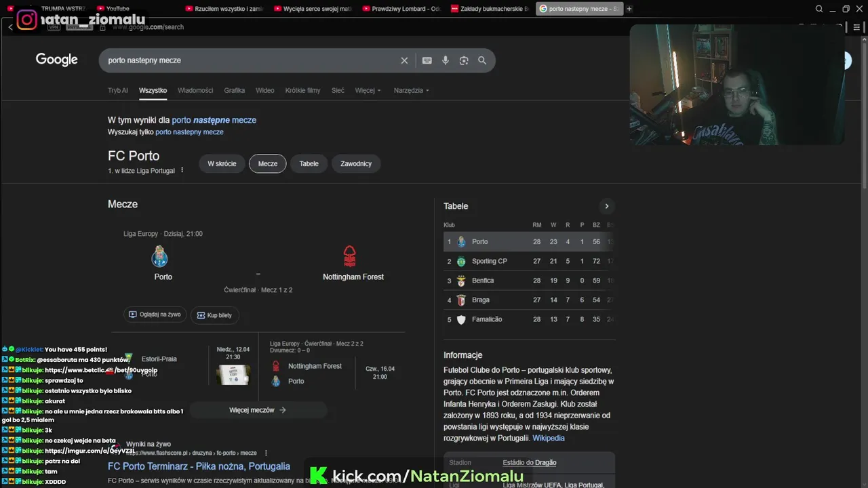Image resolution: width=868 pixels, height=488 pixels.
Task: Open the three-dot menu beside Liga Portugal
Action: click(182, 170)
